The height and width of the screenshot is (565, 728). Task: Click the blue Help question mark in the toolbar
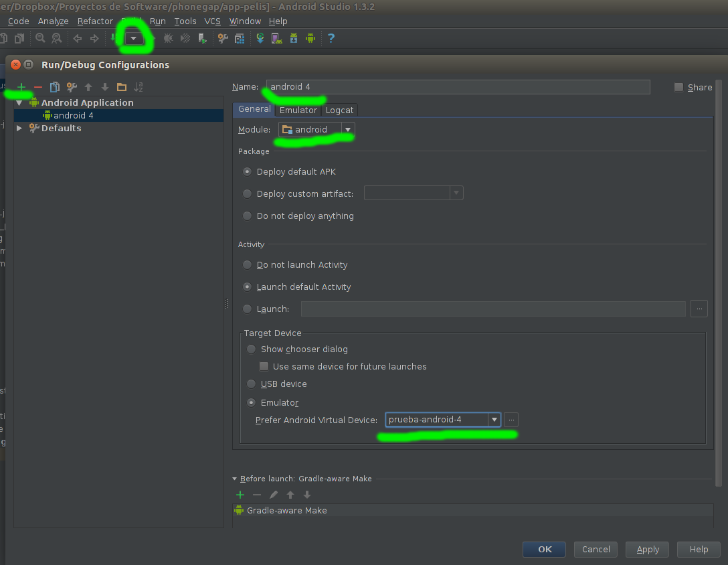[331, 38]
